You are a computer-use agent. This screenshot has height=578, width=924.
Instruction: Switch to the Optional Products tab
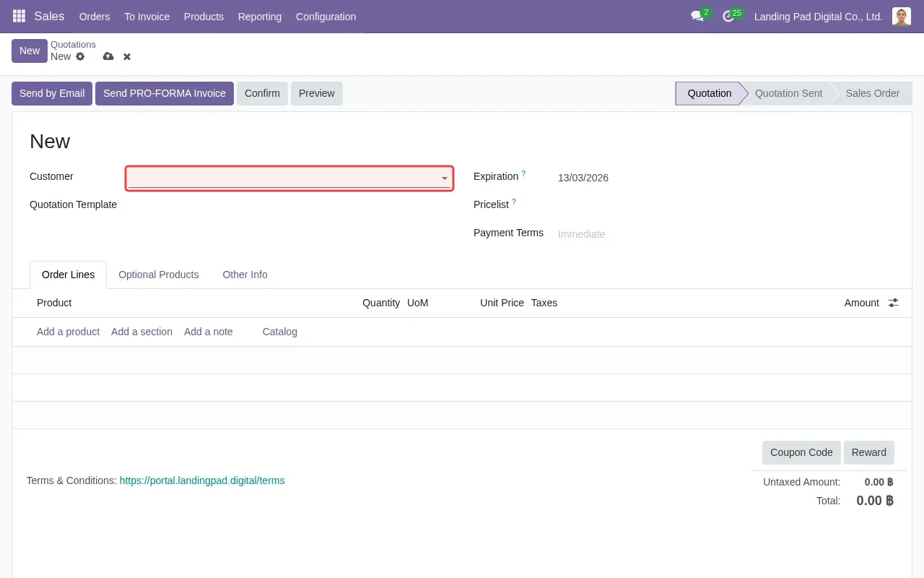point(159,275)
